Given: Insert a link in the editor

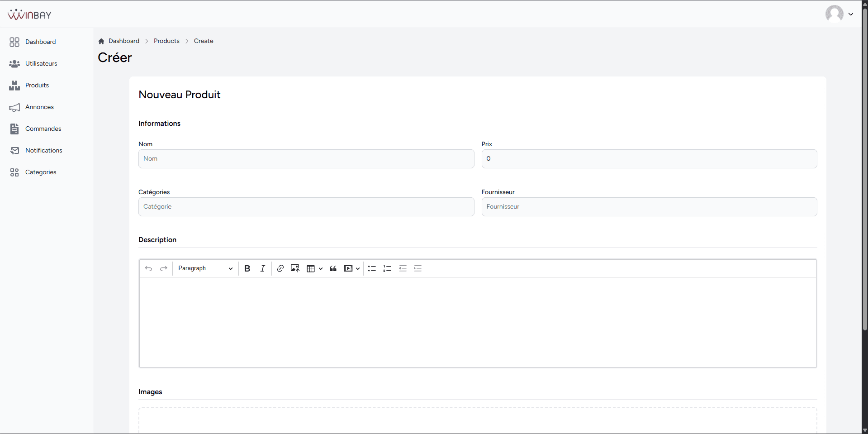Looking at the screenshot, I should tap(280, 268).
